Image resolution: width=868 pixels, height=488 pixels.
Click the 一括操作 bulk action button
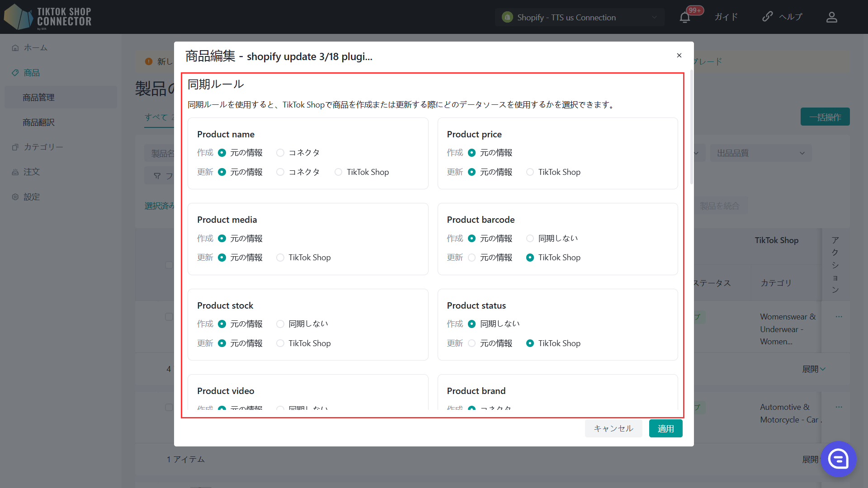point(825,117)
